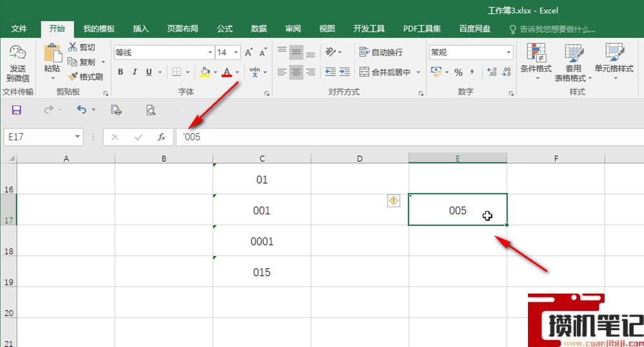This screenshot has height=347, width=644.
Task: Click the error warning indicator near E17
Action: (393, 201)
